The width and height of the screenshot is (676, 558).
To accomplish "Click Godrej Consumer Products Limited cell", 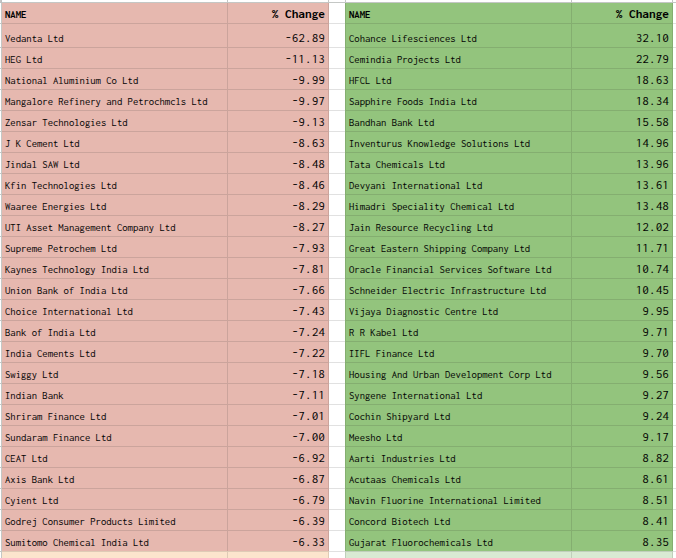I will click(114, 522).
